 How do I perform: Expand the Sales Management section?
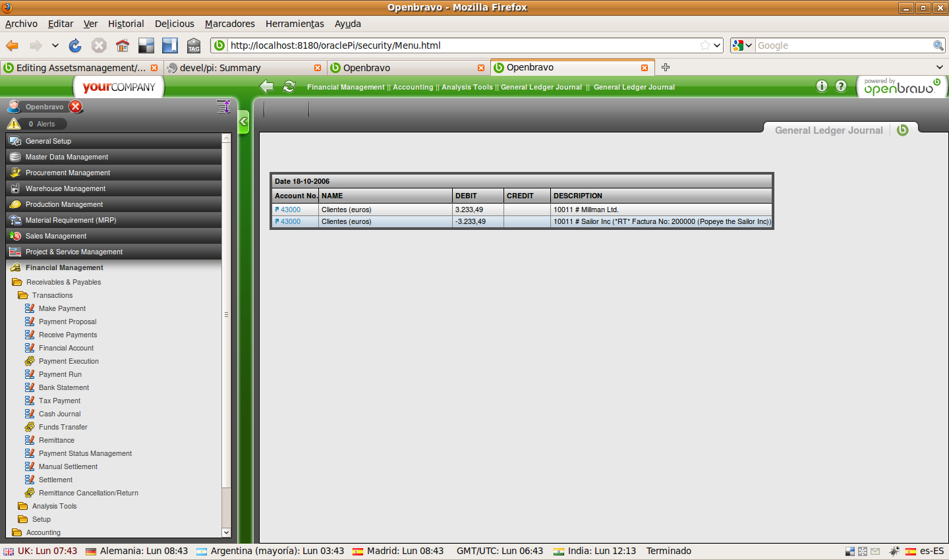pyautogui.click(x=114, y=236)
